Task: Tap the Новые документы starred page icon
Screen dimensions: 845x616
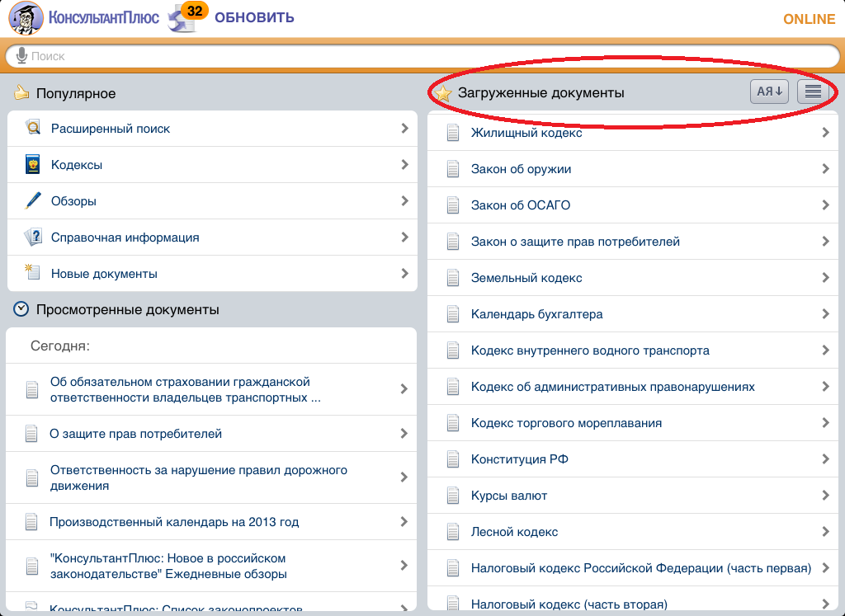Action: (33, 272)
